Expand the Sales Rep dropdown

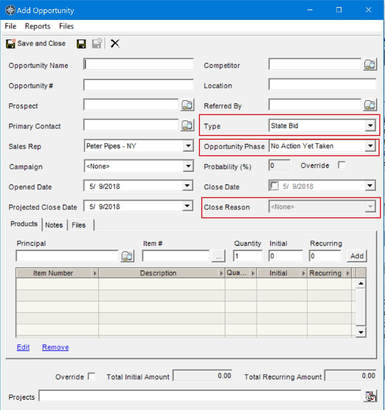[x=188, y=146]
